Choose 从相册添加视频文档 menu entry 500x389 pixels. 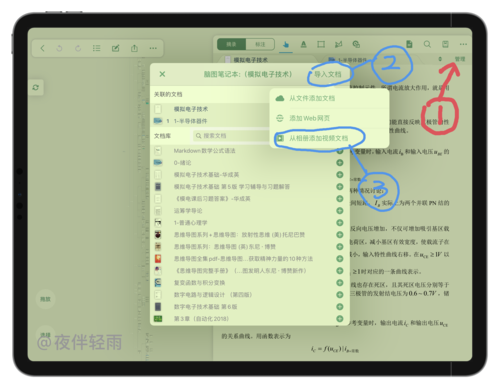pyautogui.click(x=329, y=138)
